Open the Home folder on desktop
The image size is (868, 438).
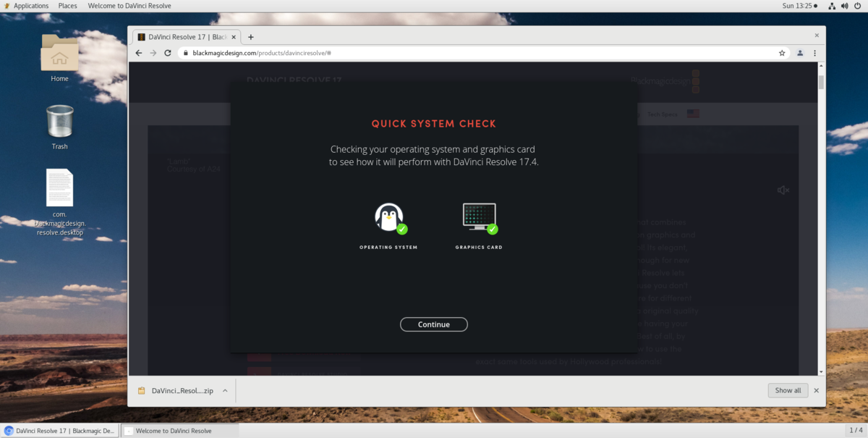(59, 58)
